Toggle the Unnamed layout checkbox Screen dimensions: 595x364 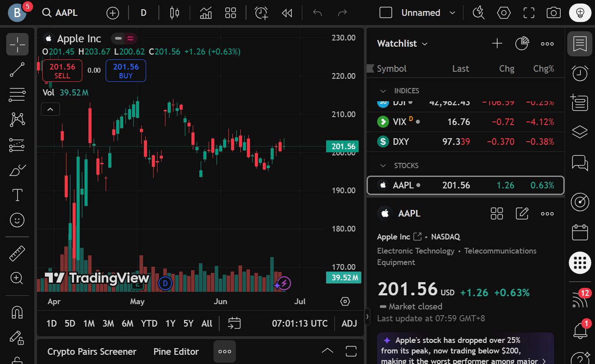pos(386,13)
